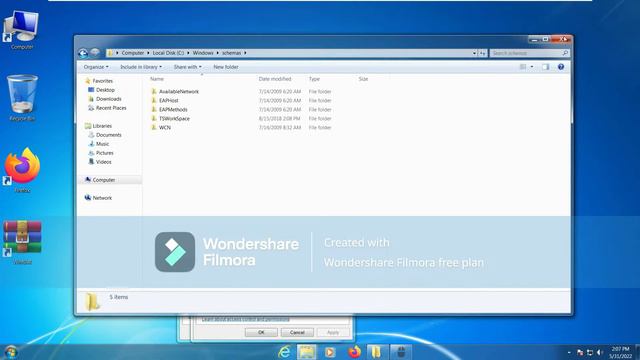Image resolution: width=640 pixels, height=360 pixels.
Task: Click the New folder button
Action: (x=226, y=67)
